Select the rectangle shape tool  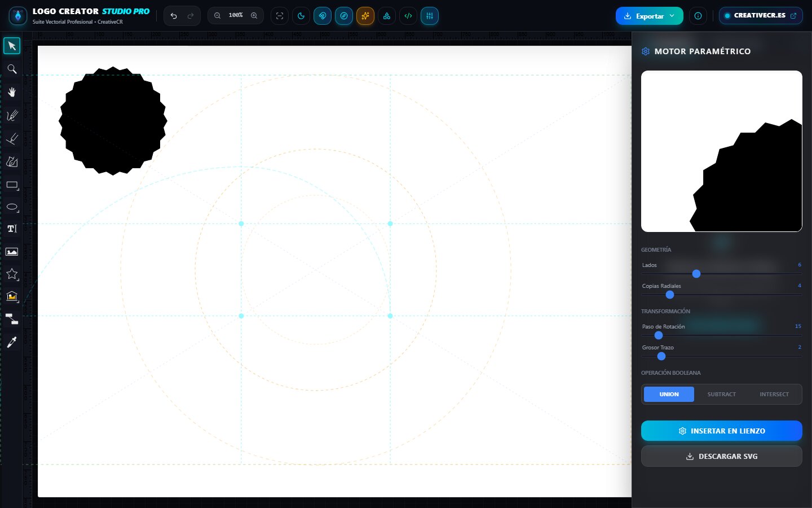tap(12, 185)
